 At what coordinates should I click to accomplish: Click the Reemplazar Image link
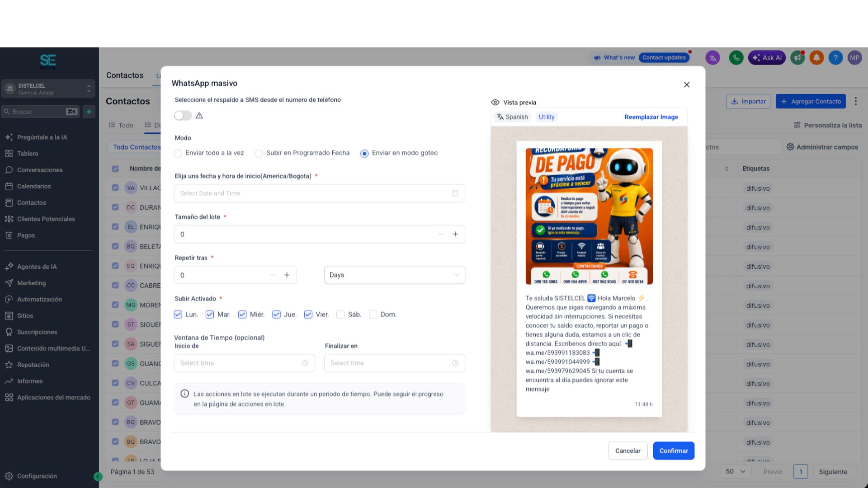(651, 117)
